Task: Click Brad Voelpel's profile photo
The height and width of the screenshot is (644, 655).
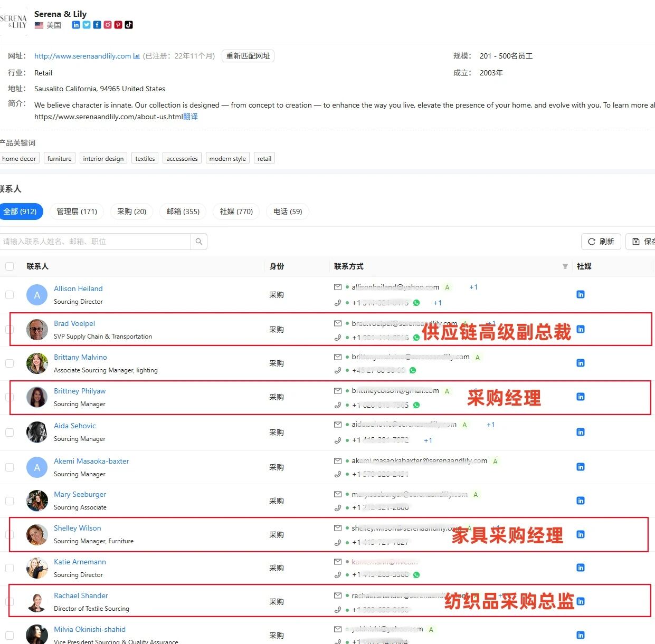Action: (37, 330)
